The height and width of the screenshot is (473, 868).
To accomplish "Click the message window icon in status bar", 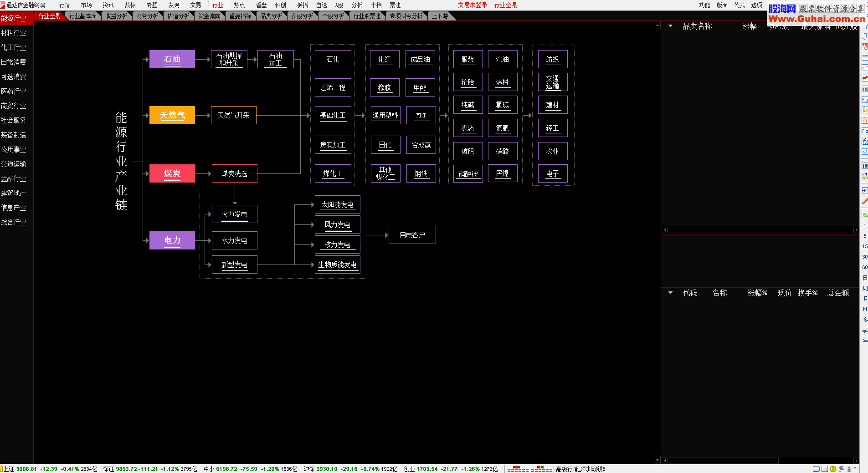I will [816, 469].
